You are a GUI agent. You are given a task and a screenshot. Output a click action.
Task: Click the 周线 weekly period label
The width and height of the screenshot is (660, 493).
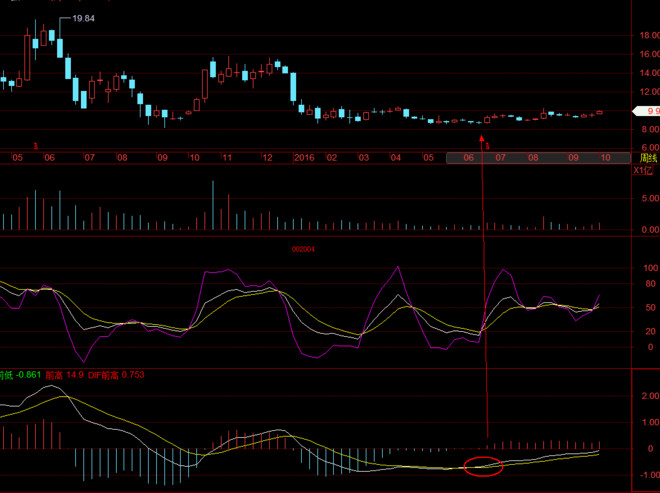(648, 158)
